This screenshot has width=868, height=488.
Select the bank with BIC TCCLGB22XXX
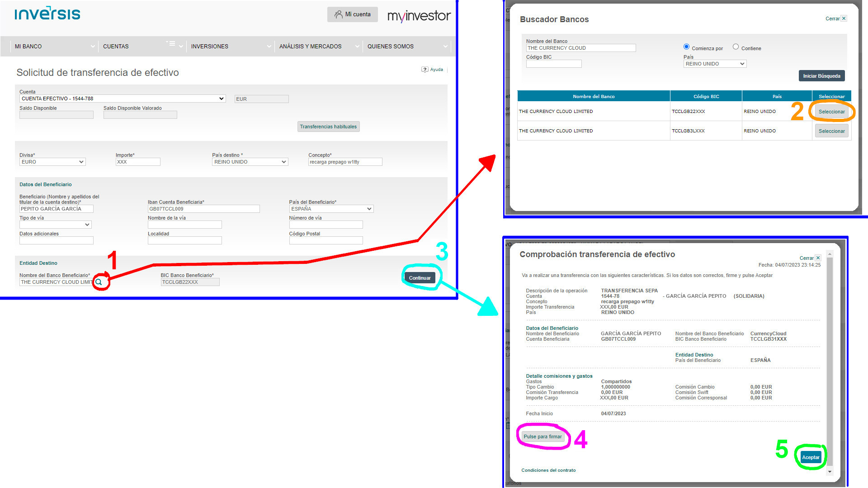tap(831, 112)
